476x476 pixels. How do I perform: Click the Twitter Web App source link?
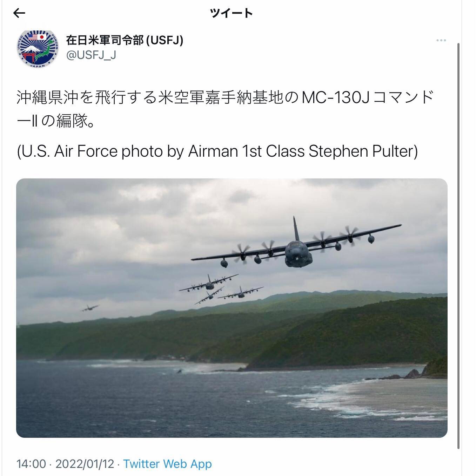167,464
